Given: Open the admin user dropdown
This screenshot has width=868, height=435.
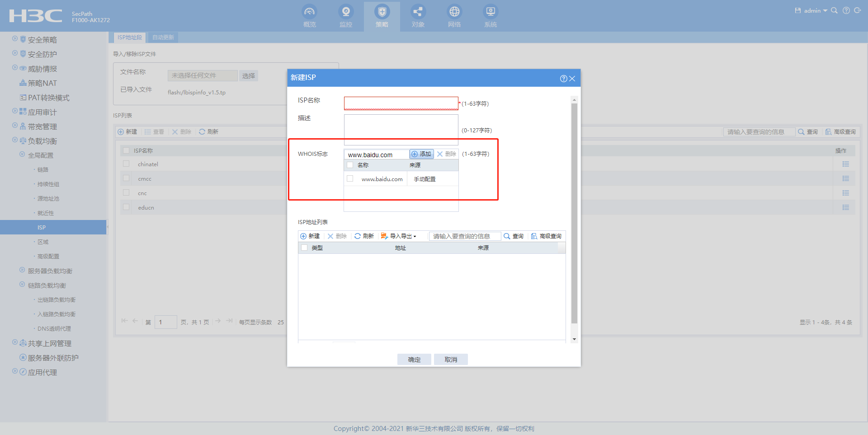Looking at the screenshot, I should click(816, 10).
